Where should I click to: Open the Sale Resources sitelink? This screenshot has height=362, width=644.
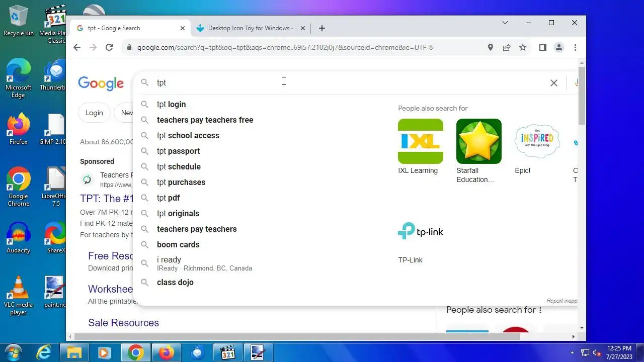tap(123, 323)
